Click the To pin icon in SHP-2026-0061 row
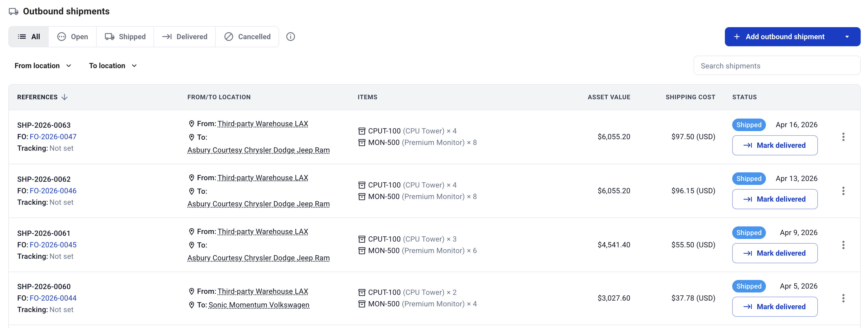This screenshot has width=868, height=328. point(191,245)
